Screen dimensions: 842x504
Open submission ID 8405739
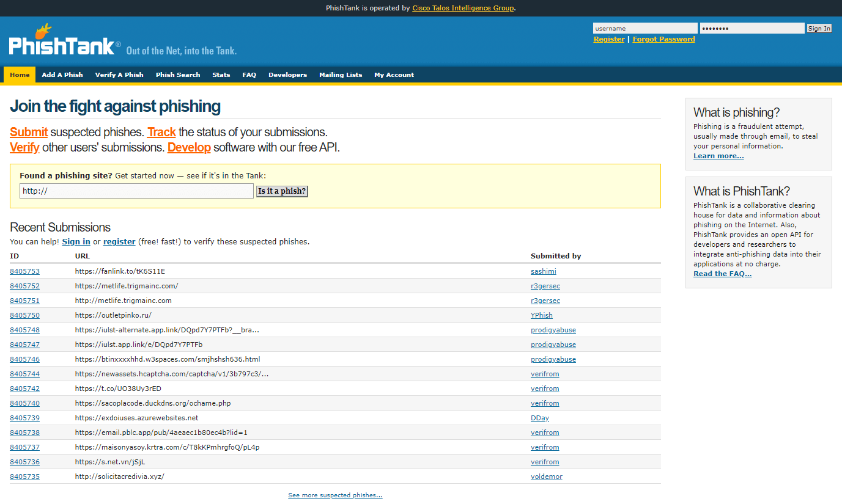pos(24,418)
